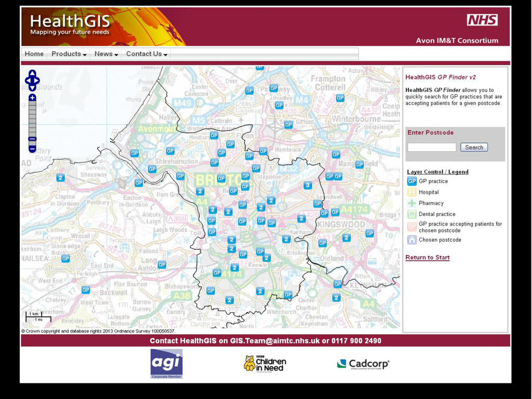The image size is (532, 399).
Task: Toggle GP practice accepting patients legend icon
Action: coord(412,227)
